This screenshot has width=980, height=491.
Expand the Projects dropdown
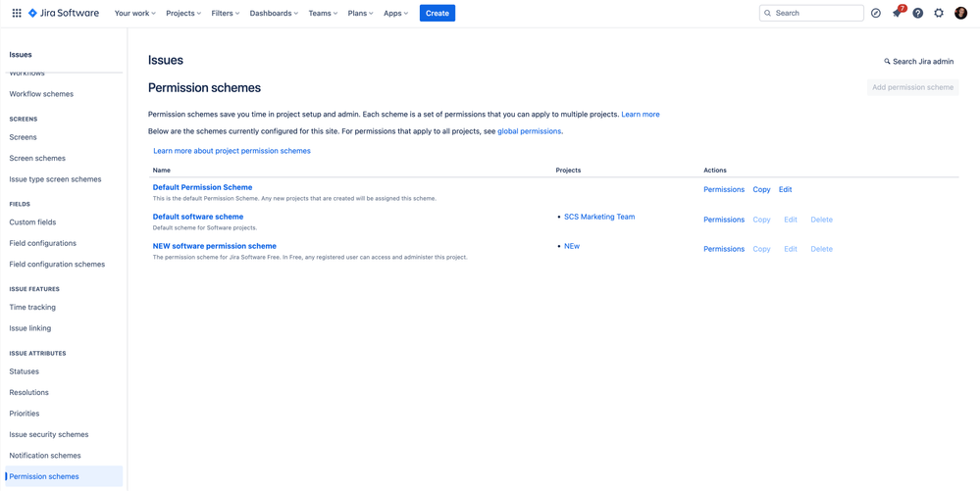tap(183, 13)
